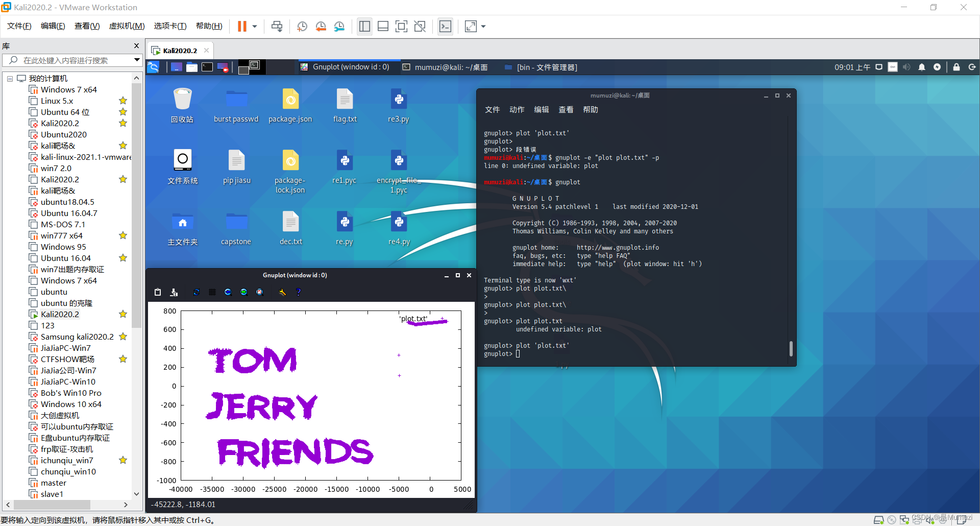980x526 pixels.
Task: Open the Kali notifications bell
Action: point(922,67)
